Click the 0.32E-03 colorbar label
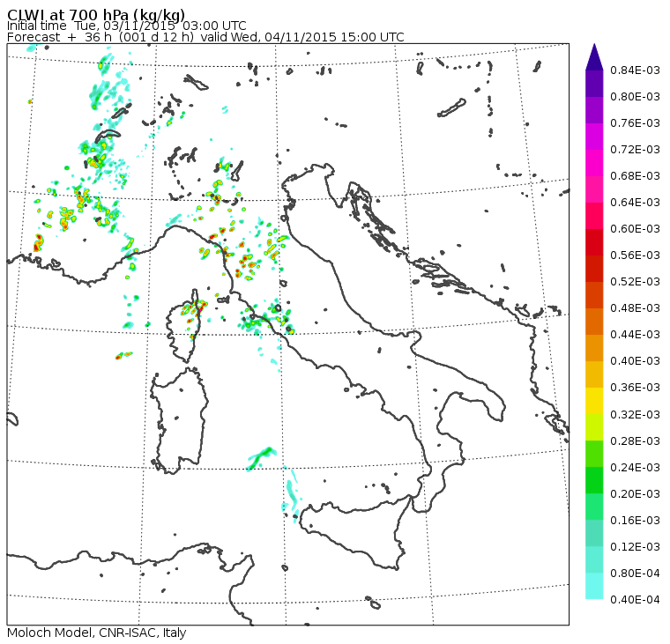670x644 pixels. click(635, 415)
